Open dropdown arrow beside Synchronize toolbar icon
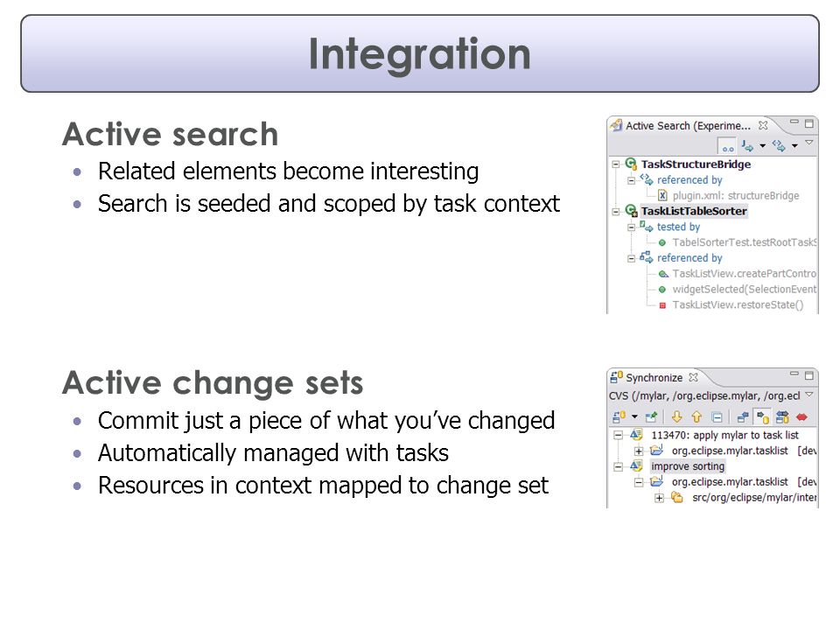This screenshot has width=840, height=630. 635,416
